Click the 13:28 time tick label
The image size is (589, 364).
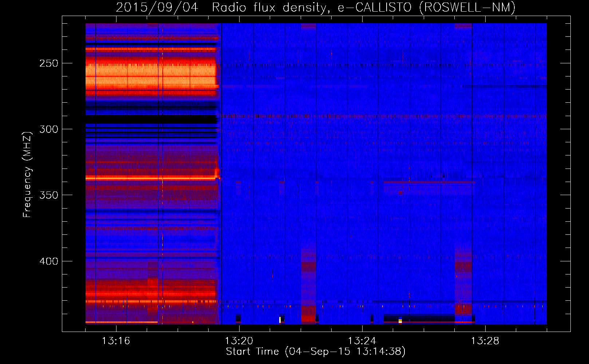coord(485,341)
